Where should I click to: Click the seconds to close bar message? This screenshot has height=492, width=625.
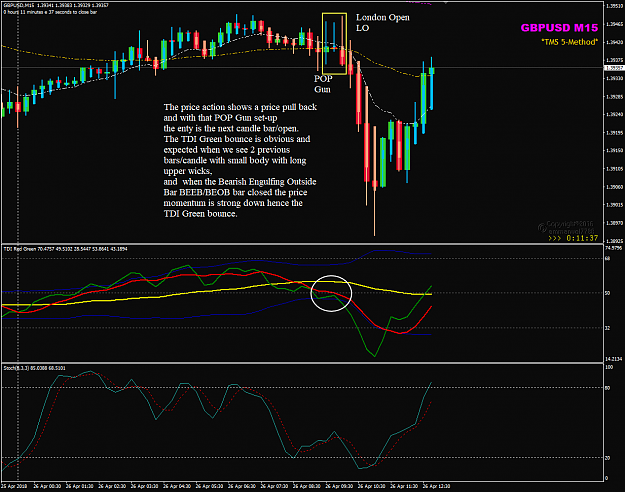click(51, 12)
